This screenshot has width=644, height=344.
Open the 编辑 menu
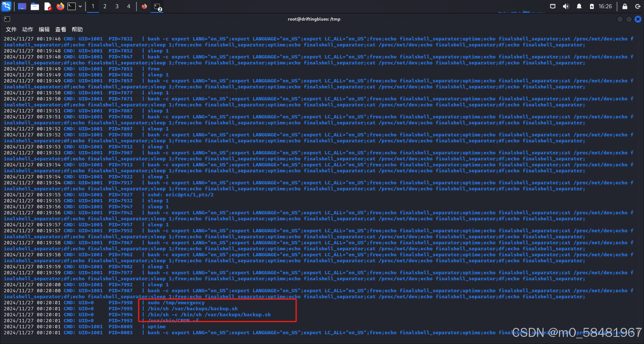(x=44, y=29)
